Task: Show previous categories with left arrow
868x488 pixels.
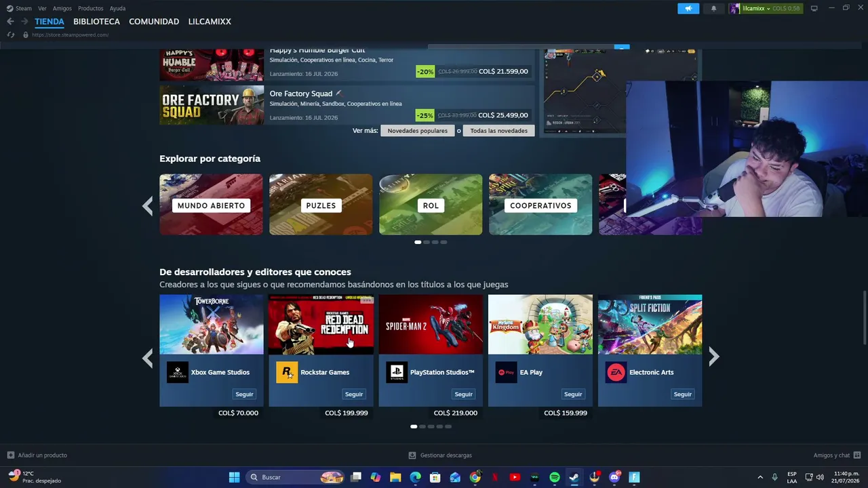Action: coord(148,205)
